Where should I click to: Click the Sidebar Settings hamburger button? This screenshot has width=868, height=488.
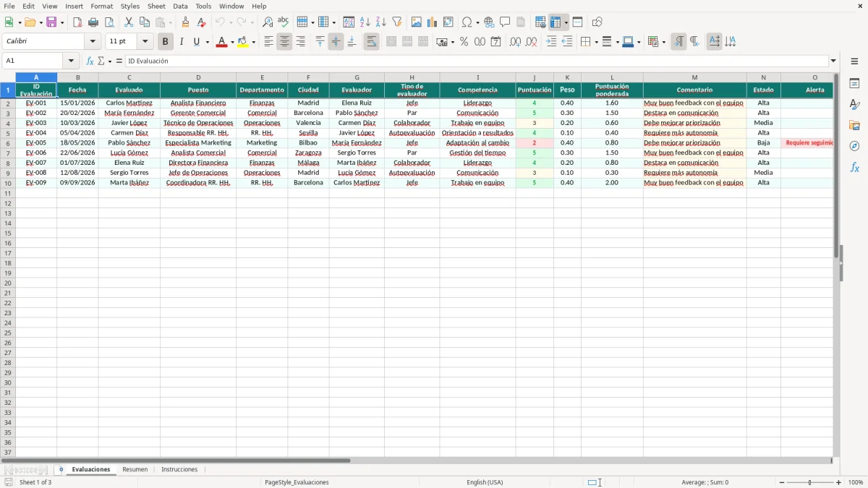tap(854, 61)
